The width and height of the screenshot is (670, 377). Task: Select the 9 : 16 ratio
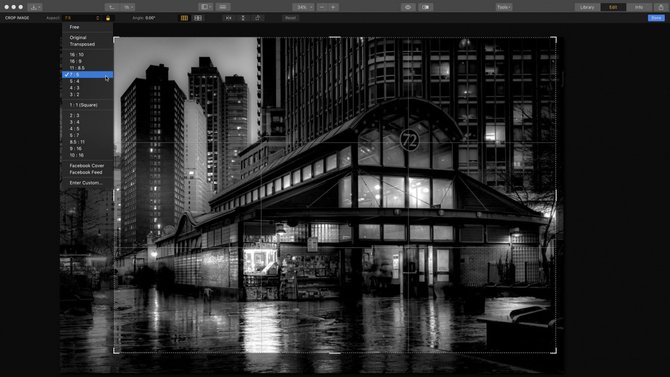click(x=88, y=148)
